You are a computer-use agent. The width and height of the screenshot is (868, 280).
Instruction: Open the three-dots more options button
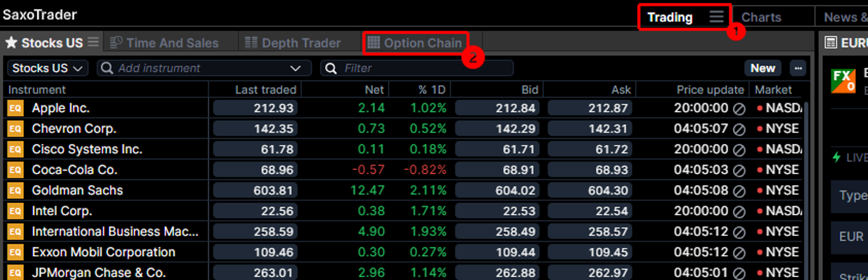coord(798,68)
